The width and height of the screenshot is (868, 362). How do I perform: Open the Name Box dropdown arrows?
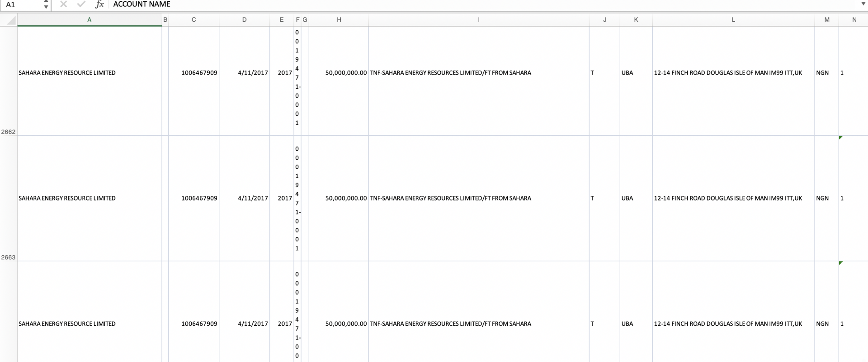[46, 5]
